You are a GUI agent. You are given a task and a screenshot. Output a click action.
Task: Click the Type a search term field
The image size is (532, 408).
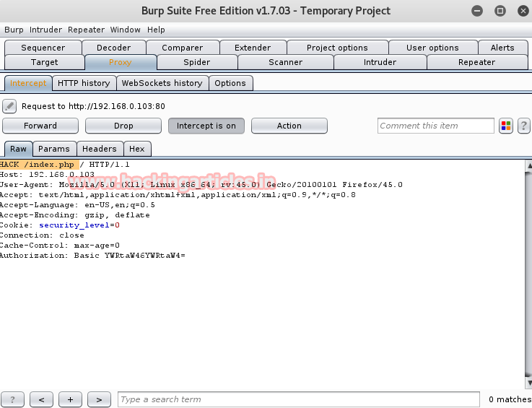pyautogui.click(x=299, y=399)
